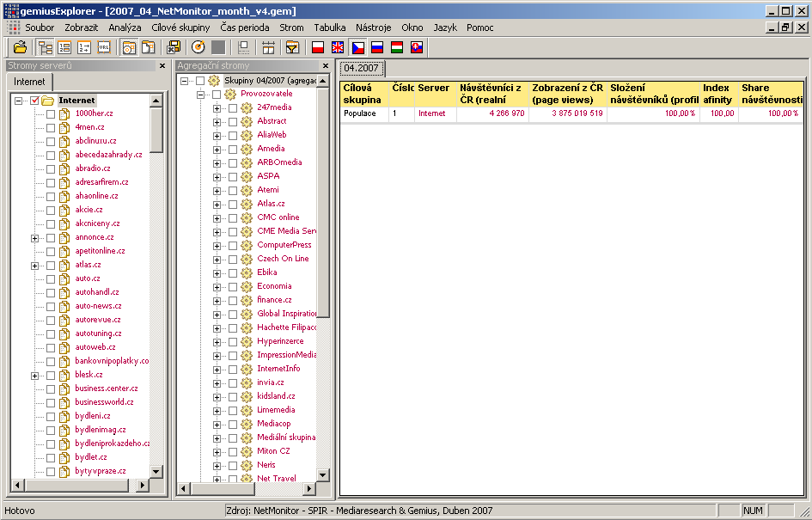This screenshot has height=520, width=812.
Task: Check the InternetInfo checkbox
Action: click(233, 370)
